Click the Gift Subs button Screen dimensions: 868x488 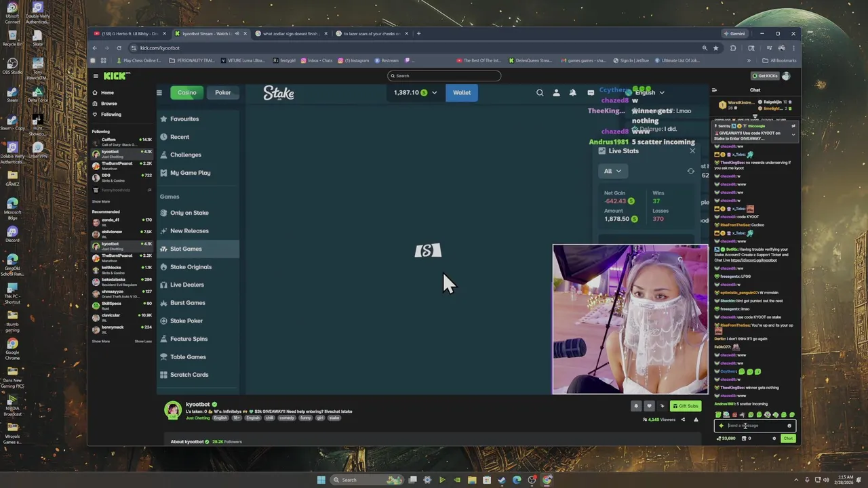pos(686,406)
